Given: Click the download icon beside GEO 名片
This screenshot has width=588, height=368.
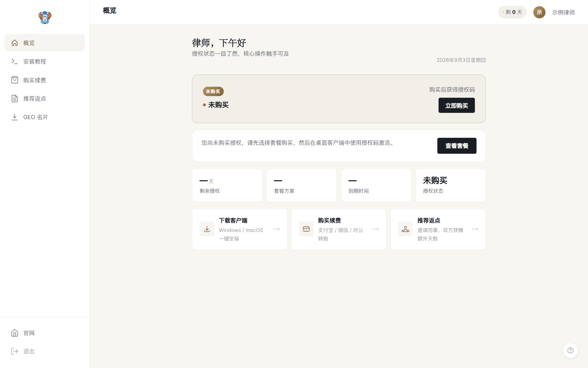Looking at the screenshot, I should (15, 117).
